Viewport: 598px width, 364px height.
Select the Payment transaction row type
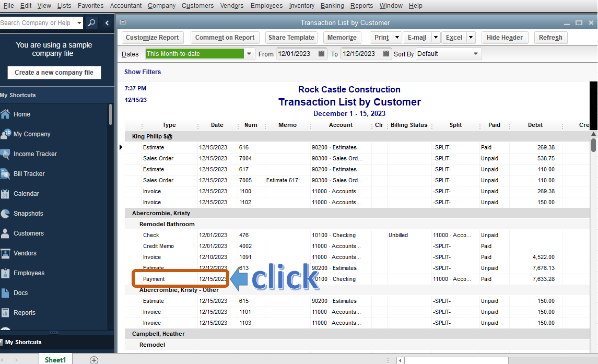[x=154, y=279]
